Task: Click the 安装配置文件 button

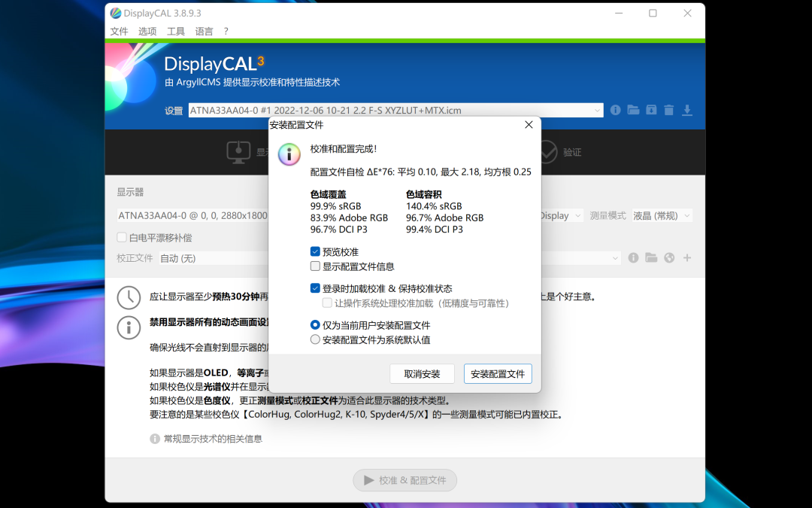Action: pyautogui.click(x=498, y=374)
